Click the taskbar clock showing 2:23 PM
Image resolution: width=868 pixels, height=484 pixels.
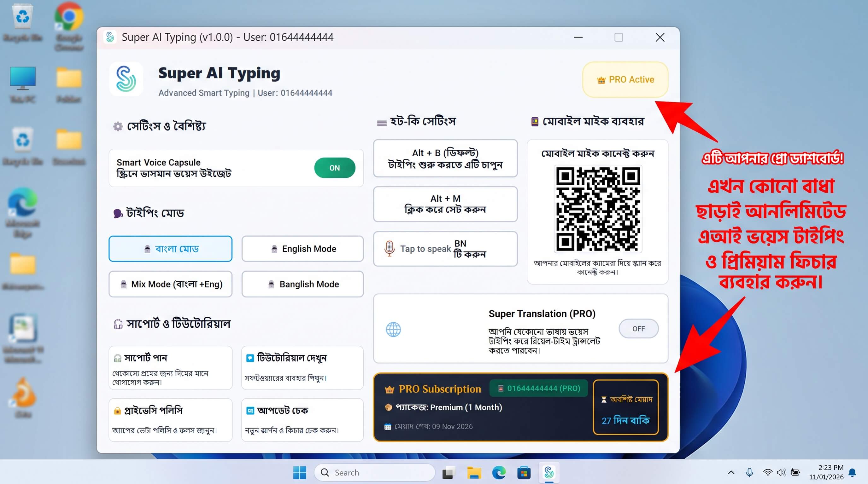coord(826,472)
